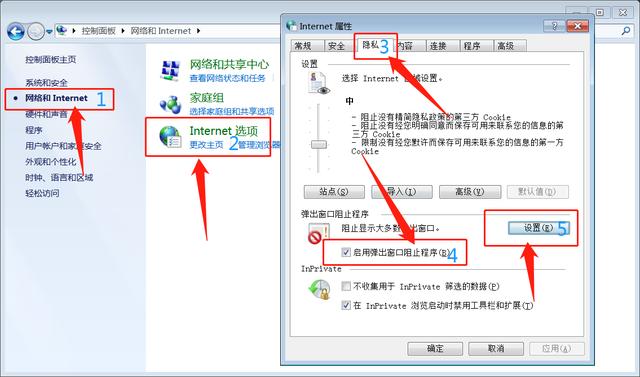Click the HomeGroup spheres icon

click(170, 104)
